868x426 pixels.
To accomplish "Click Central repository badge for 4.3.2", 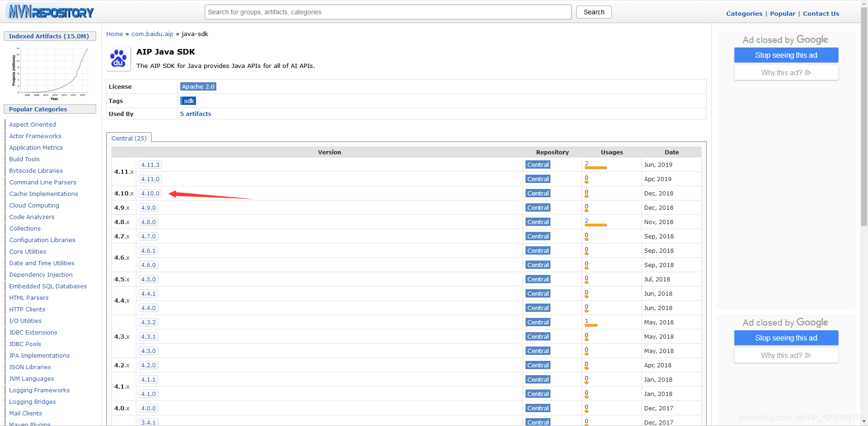I will click(x=538, y=322).
